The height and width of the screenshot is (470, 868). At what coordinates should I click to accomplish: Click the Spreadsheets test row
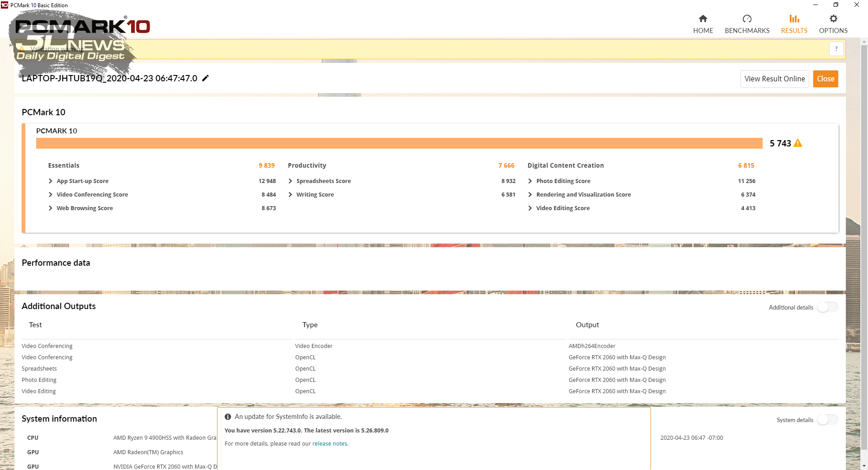point(39,369)
